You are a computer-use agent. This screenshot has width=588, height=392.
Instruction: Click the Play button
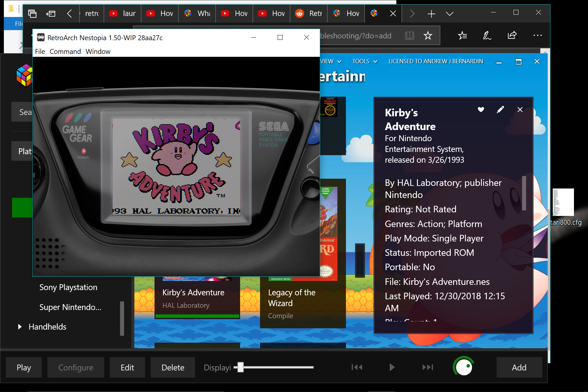pyautogui.click(x=24, y=367)
